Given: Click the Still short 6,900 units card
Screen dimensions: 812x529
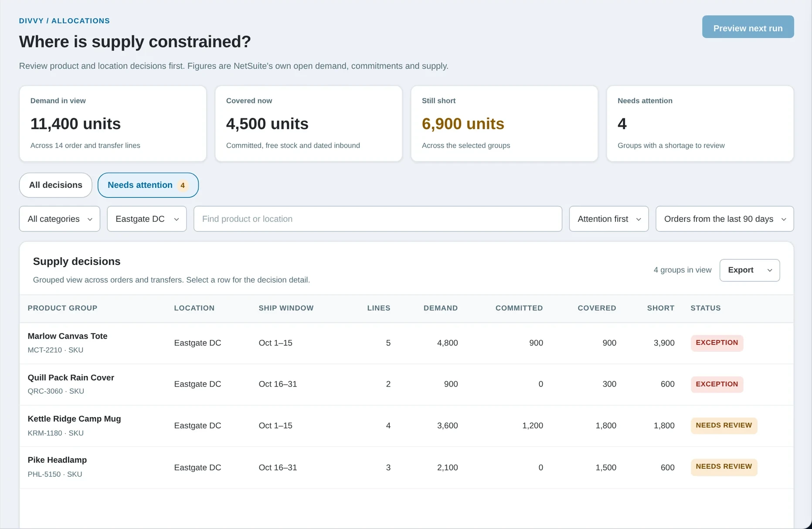Looking at the screenshot, I should click(504, 123).
